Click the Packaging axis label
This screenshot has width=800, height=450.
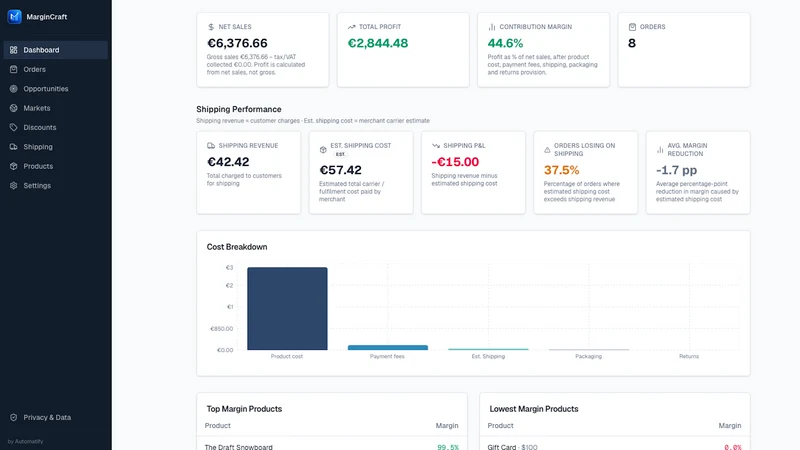point(588,357)
